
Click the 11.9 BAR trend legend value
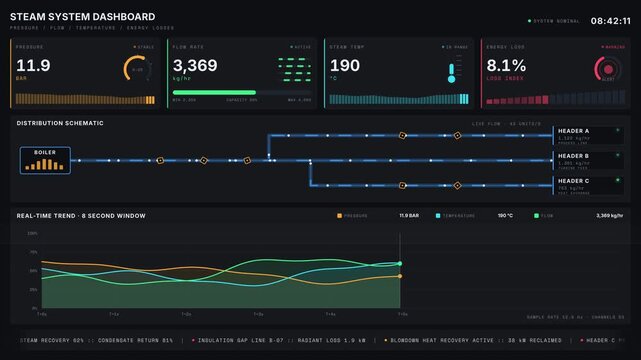pos(409,216)
